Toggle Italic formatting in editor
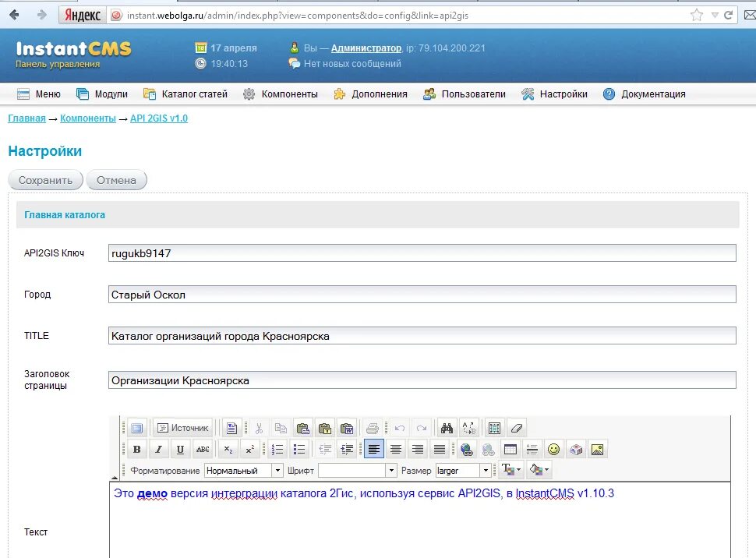 (x=158, y=450)
